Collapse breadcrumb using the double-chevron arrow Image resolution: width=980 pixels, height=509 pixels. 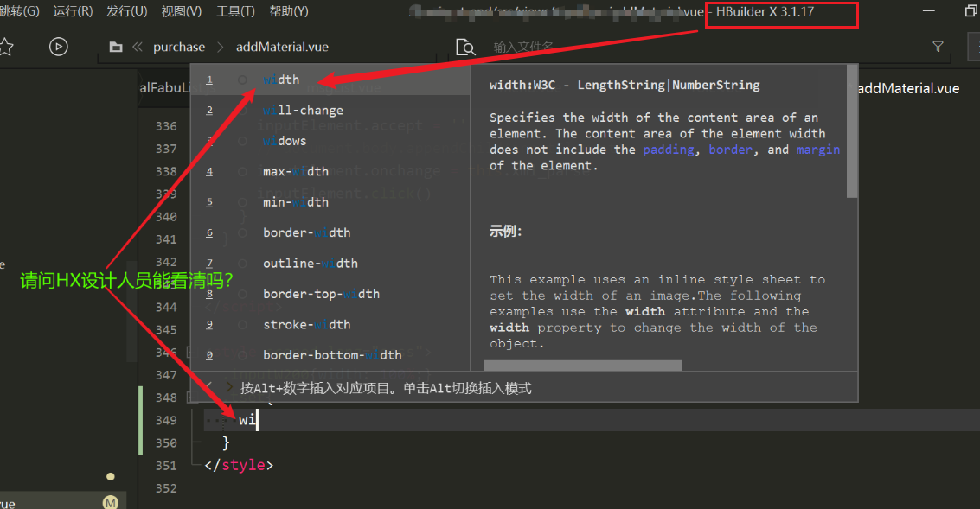(138, 47)
